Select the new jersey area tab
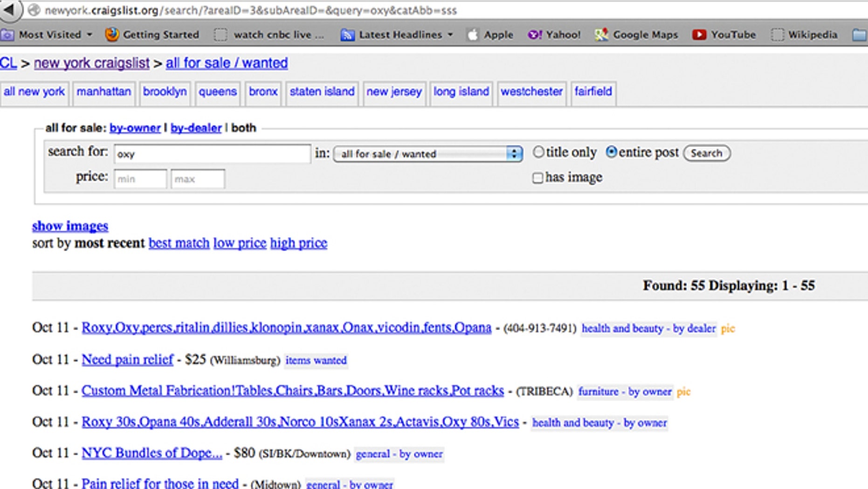 point(394,92)
